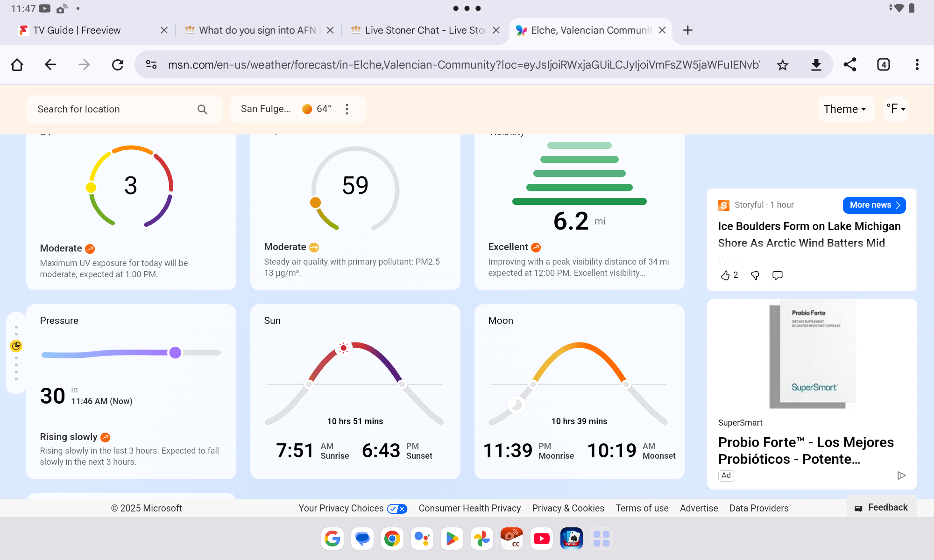The height and width of the screenshot is (560, 934).
Task: Open Consumer Health Privacy link
Action: tap(469, 508)
